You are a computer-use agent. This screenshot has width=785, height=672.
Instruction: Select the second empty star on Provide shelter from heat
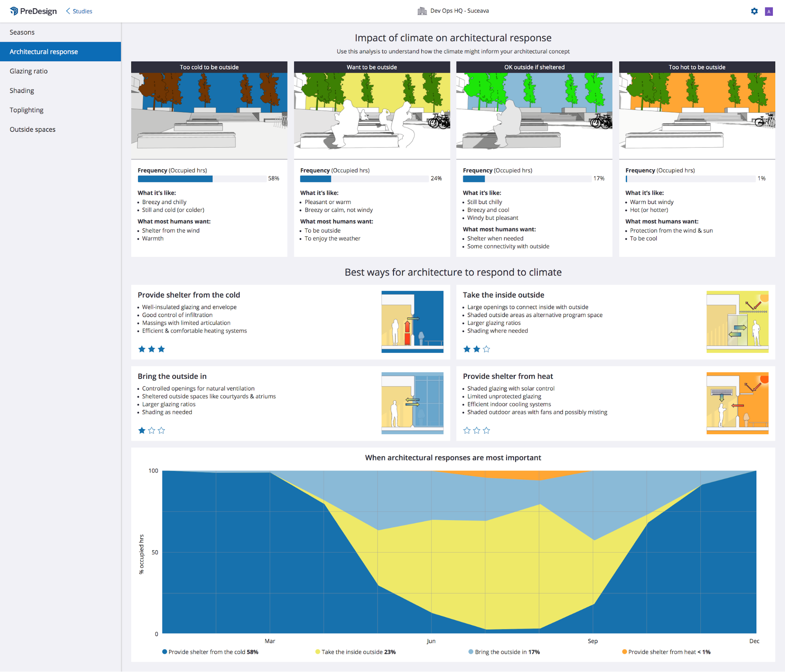pos(476,430)
